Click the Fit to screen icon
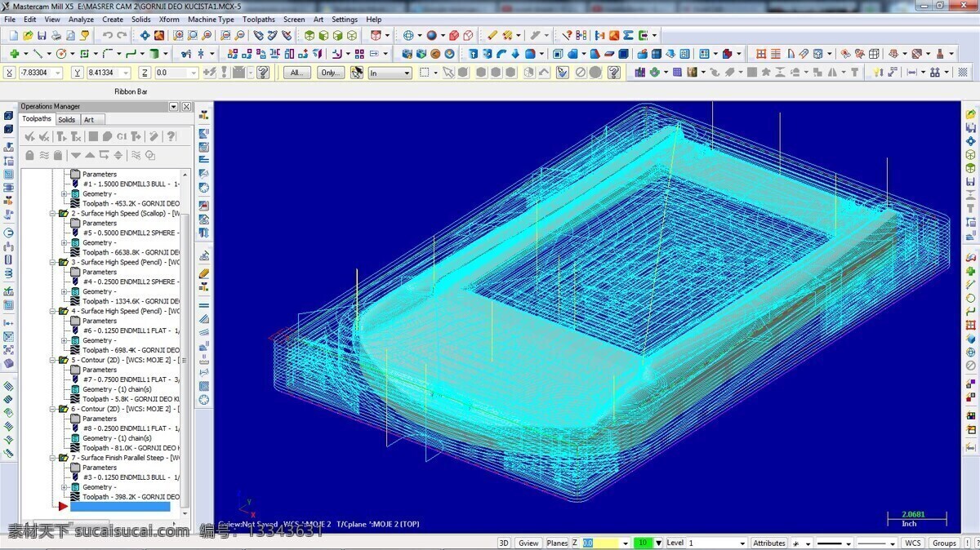The image size is (980, 550). (145, 36)
